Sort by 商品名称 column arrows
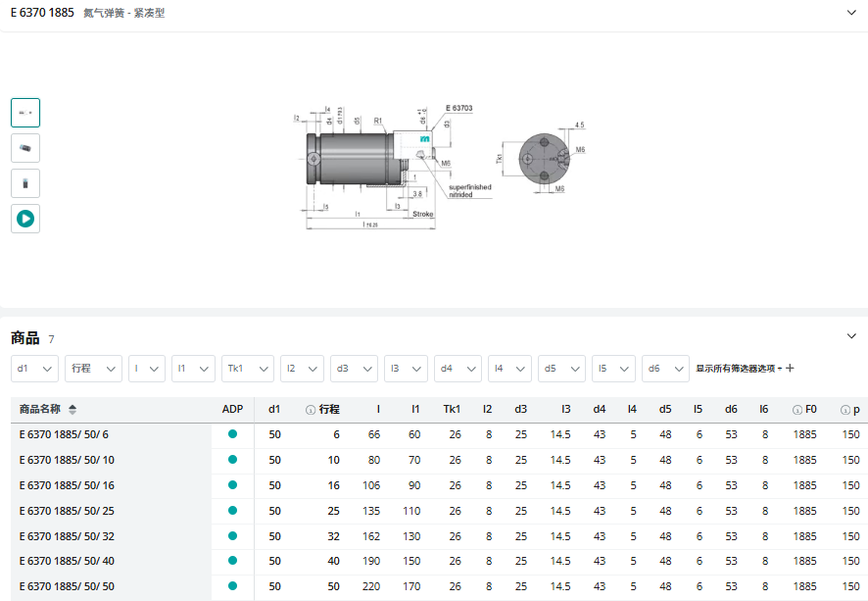The image size is (868, 601). (72, 410)
